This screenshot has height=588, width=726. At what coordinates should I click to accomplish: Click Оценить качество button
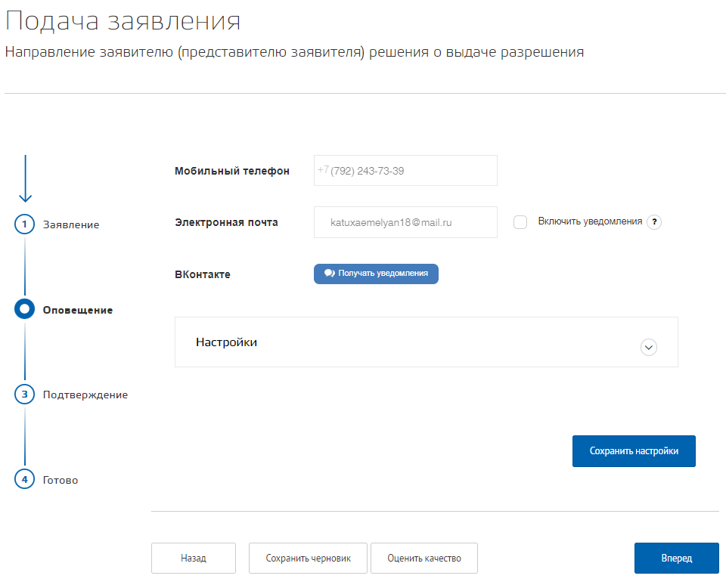coord(423,559)
